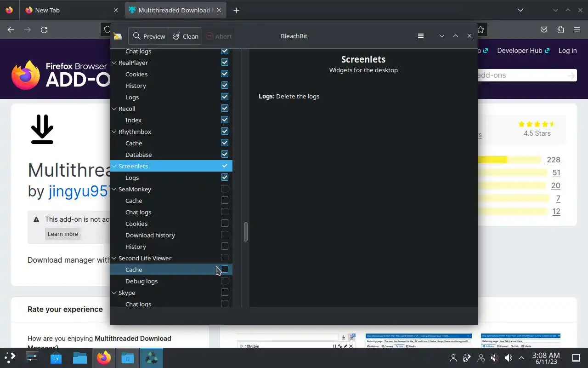Open the 228 five-star reviews link
Image resolution: width=588 pixels, height=368 pixels.
[554, 160]
